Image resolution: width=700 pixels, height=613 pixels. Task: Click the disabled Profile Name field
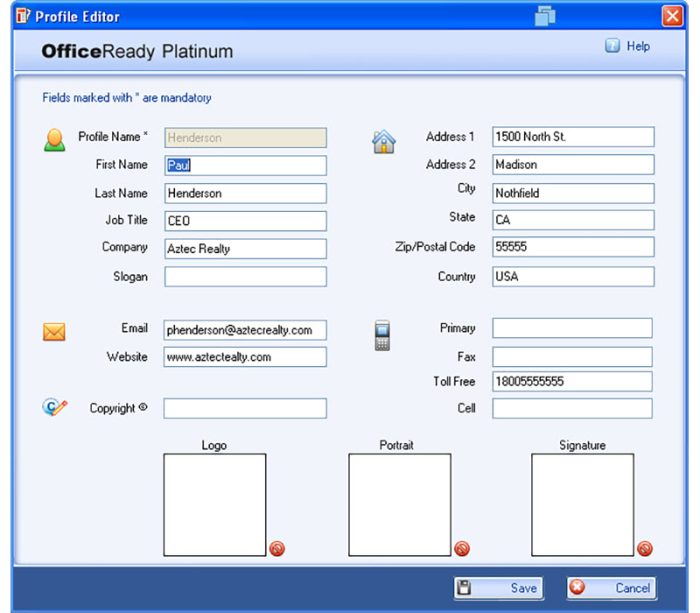245,138
